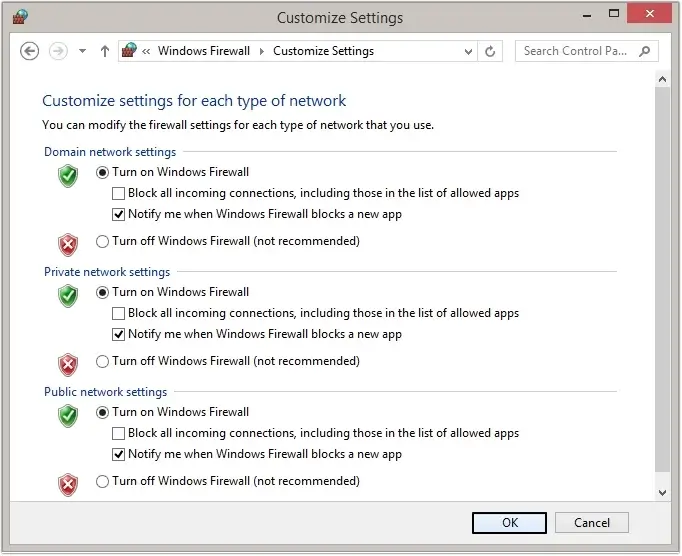
Task: Check Block all incoming connections under Domain
Action: [x=118, y=193]
